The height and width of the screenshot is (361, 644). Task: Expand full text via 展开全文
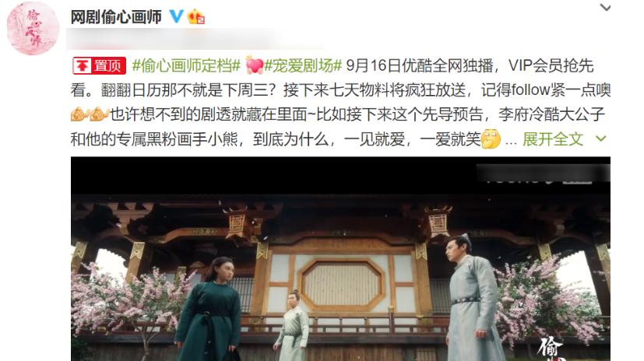coord(552,139)
